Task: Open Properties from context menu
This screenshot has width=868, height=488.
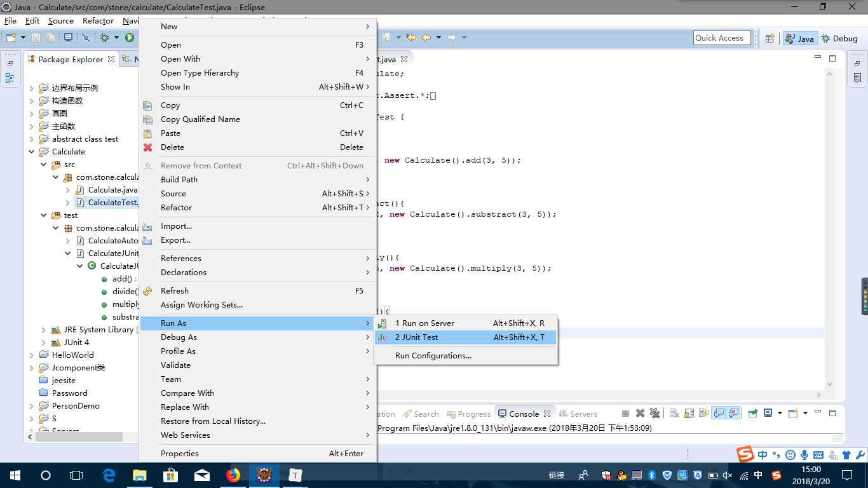Action: (x=258, y=454)
